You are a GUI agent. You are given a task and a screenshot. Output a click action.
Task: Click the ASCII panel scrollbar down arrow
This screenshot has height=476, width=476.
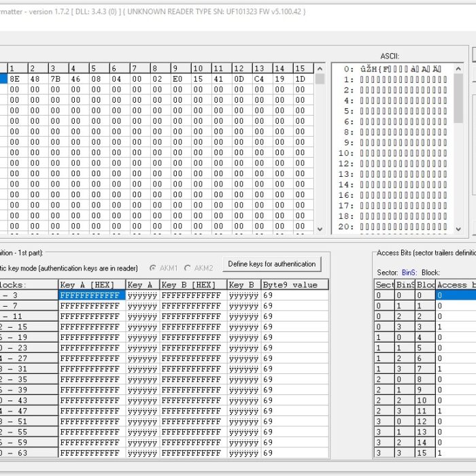458,229
